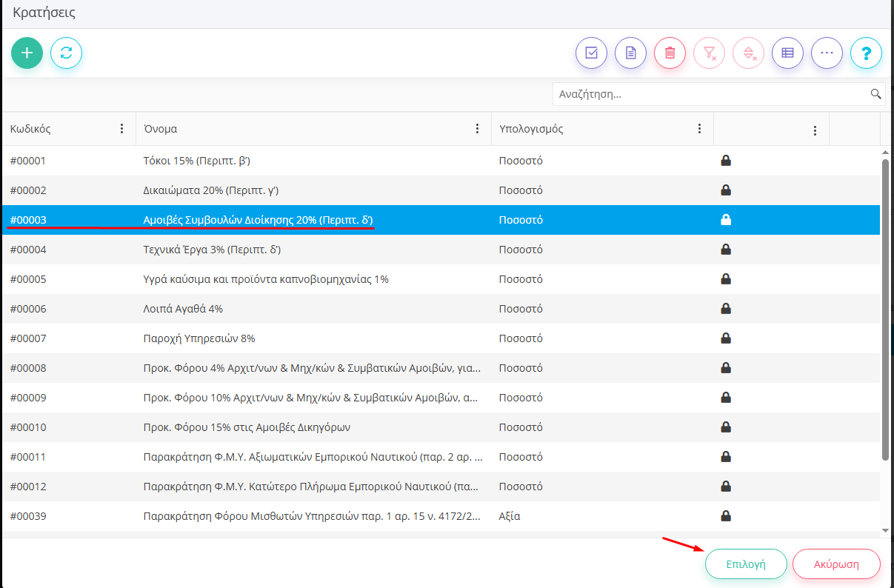
Task: Click the search magnifier icon
Action: click(875, 94)
